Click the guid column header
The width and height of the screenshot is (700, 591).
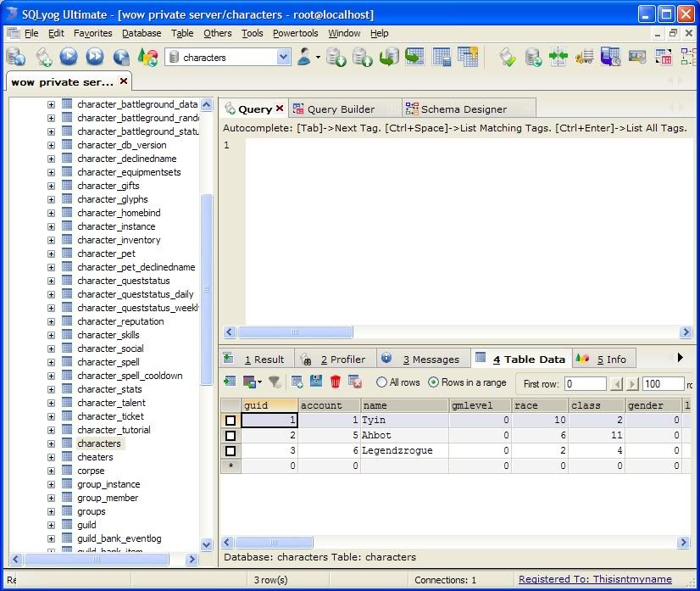[269, 405]
